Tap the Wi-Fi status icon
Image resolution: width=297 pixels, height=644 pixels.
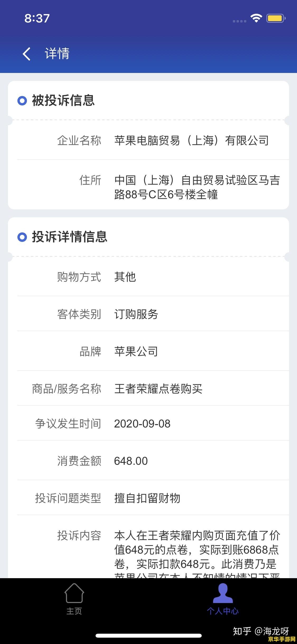tap(256, 18)
